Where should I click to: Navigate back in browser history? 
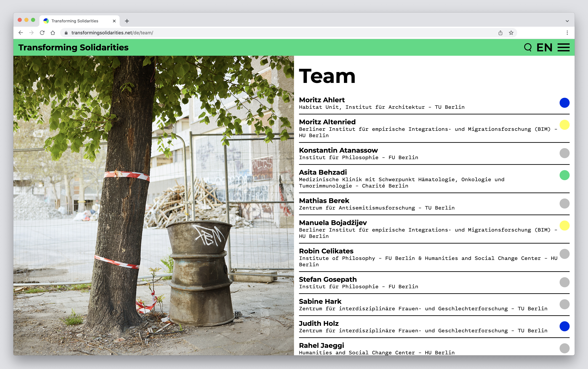coord(21,33)
